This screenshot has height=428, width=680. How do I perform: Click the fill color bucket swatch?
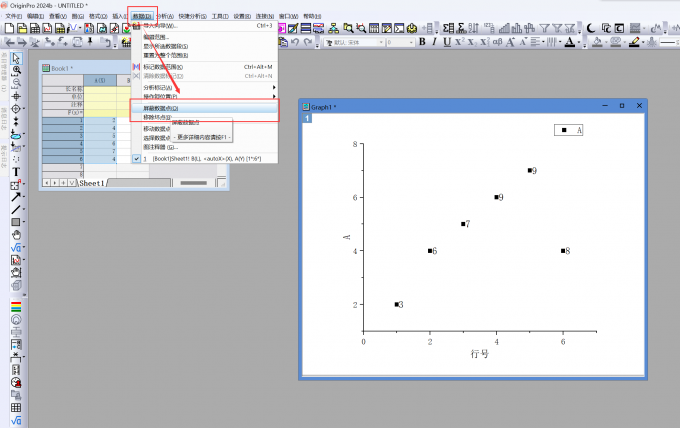pos(597,42)
